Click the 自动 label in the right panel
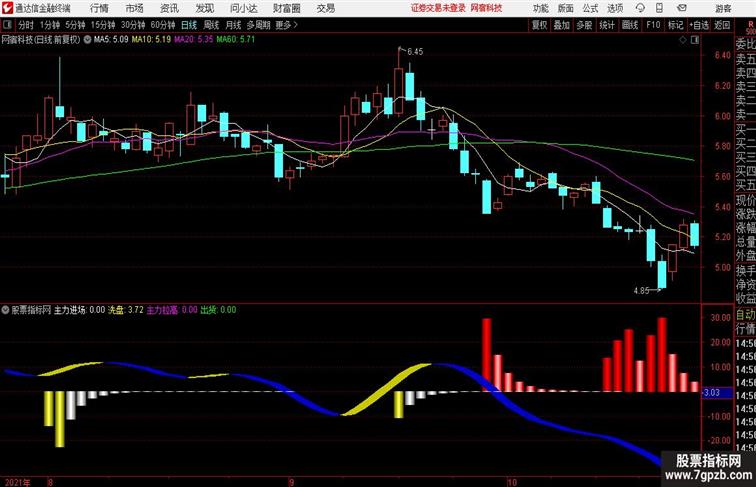This screenshot has width=756, height=487. (745, 315)
